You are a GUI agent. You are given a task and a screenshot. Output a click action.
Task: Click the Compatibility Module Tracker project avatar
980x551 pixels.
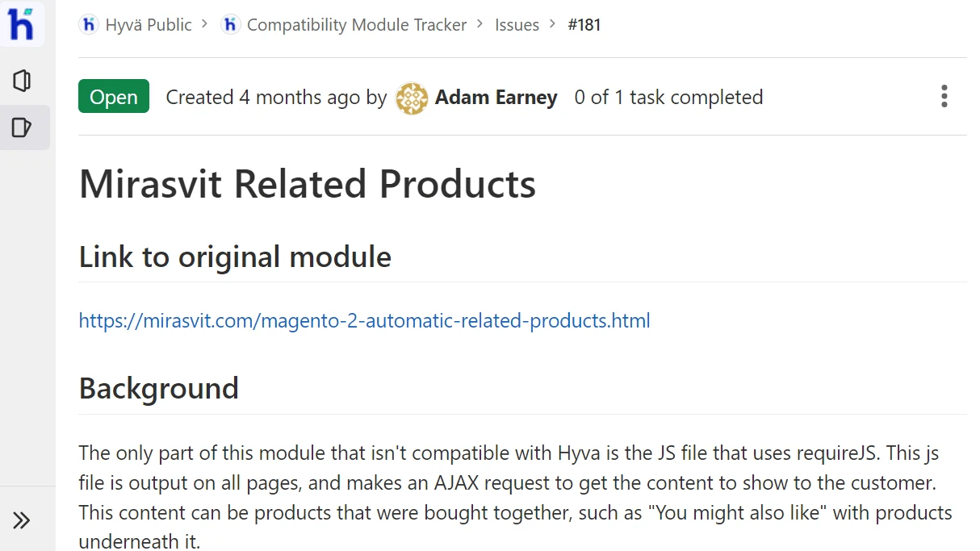pos(230,25)
